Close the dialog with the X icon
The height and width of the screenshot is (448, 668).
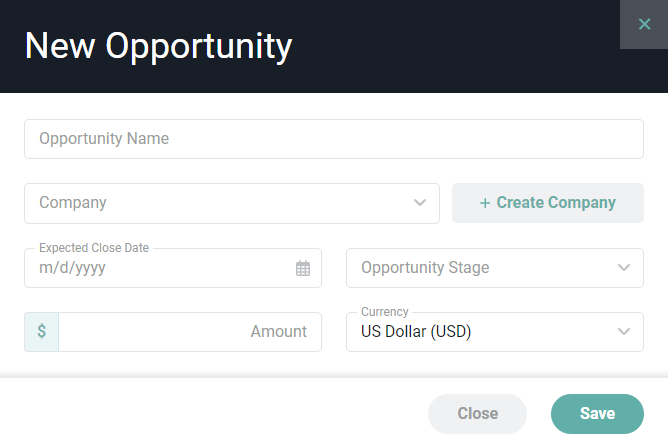(644, 24)
